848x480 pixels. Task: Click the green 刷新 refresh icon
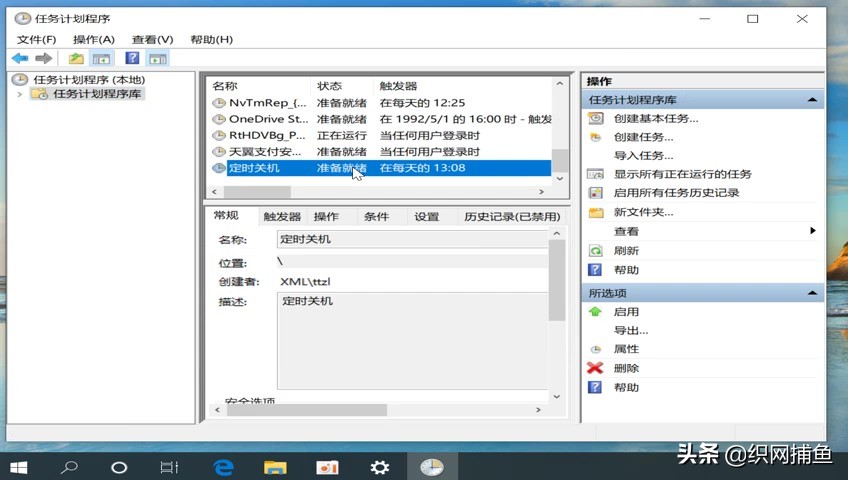(x=595, y=251)
